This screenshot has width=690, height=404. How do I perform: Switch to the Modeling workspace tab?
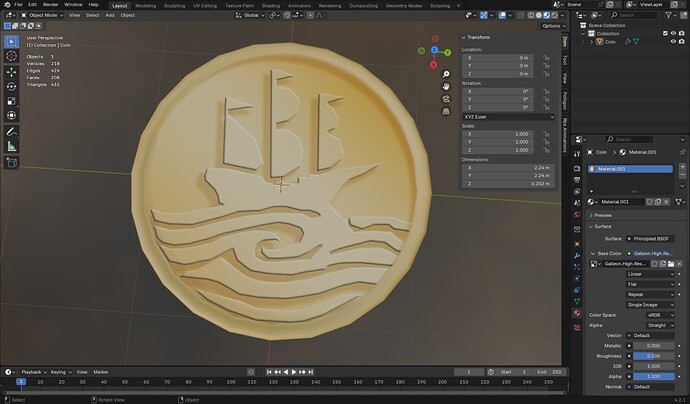coord(146,6)
